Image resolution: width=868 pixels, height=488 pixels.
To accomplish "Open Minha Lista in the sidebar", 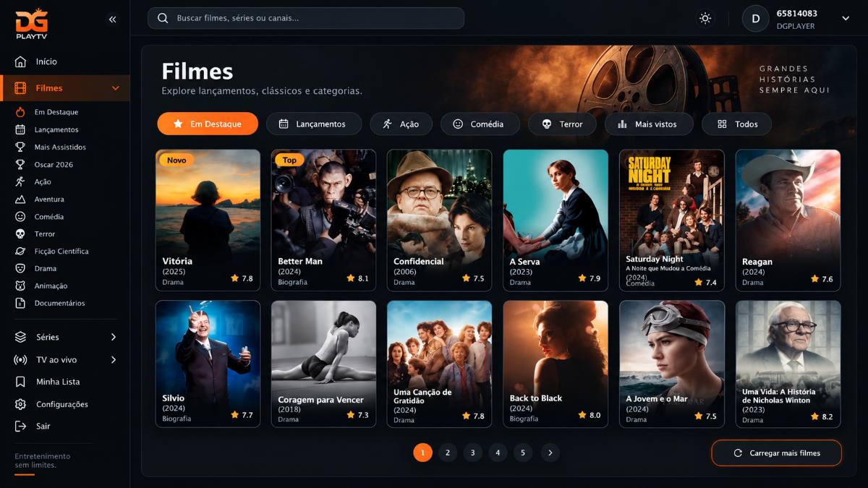I will (58, 382).
